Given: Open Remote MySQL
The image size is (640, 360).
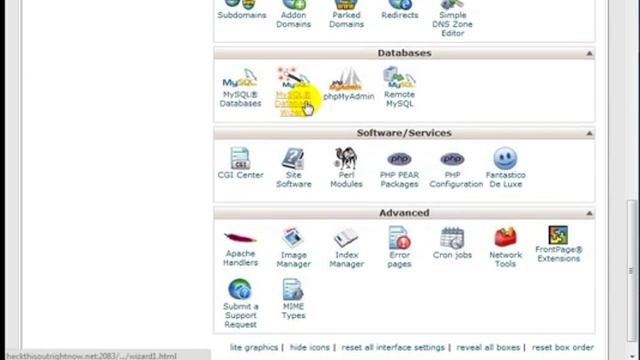Looking at the screenshot, I should (x=400, y=87).
